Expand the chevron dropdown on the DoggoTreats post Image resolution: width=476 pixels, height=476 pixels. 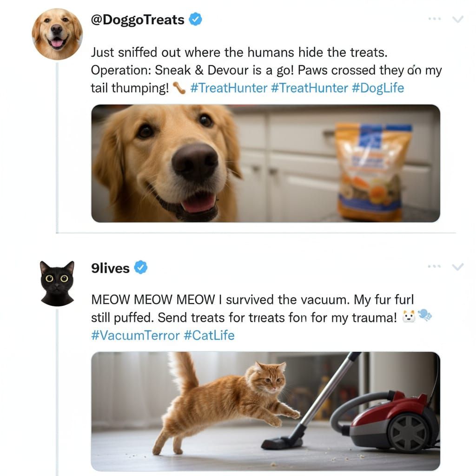(458, 19)
